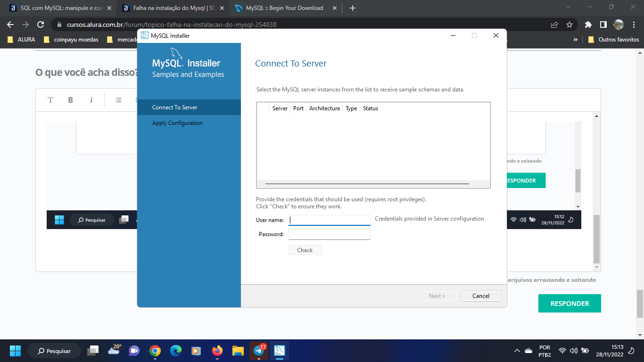Select Connect To Server step in sidebar
This screenshot has height=362, width=644.
(x=189, y=107)
